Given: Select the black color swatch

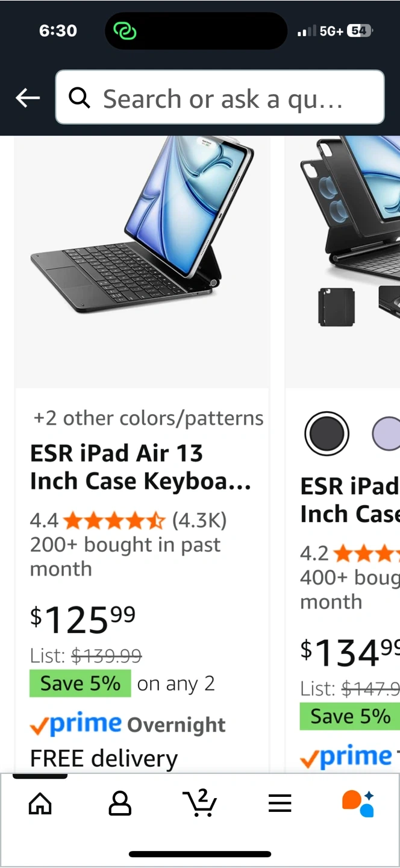Looking at the screenshot, I should 327,433.
